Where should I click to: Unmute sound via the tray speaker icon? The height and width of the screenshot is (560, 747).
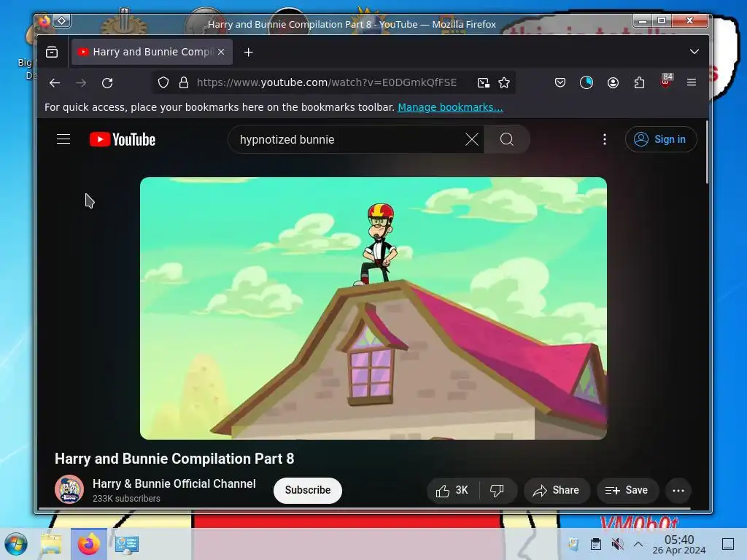point(617,544)
